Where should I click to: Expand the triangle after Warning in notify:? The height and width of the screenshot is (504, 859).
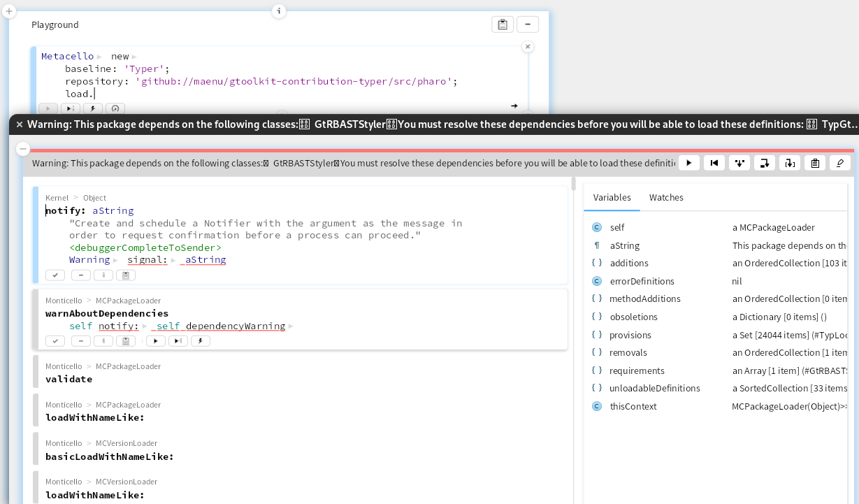[116, 260]
